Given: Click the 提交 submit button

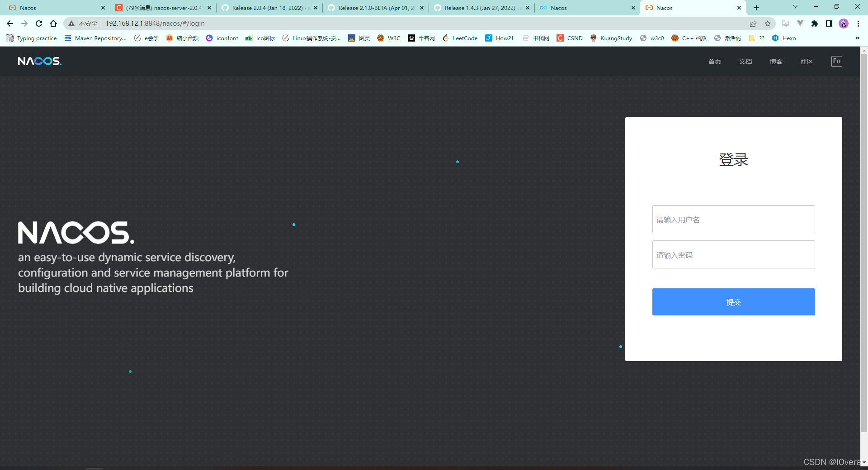Looking at the screenshot, I should (733, 301).
